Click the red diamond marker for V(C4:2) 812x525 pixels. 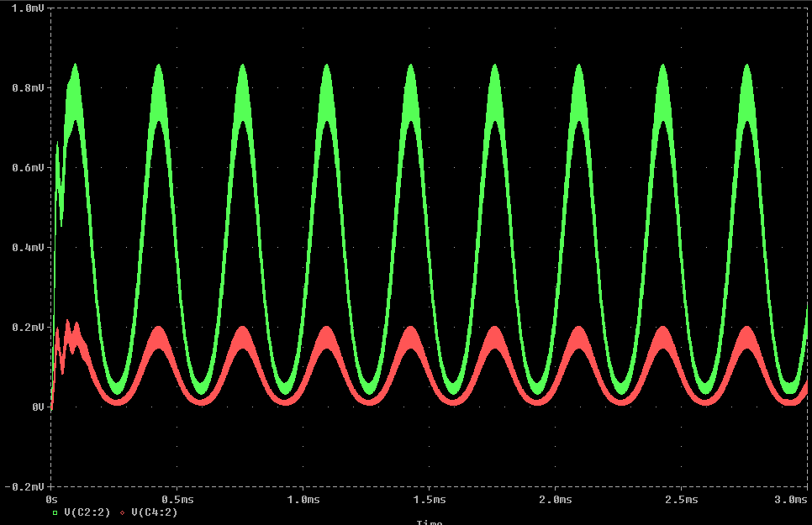[122, 513]
